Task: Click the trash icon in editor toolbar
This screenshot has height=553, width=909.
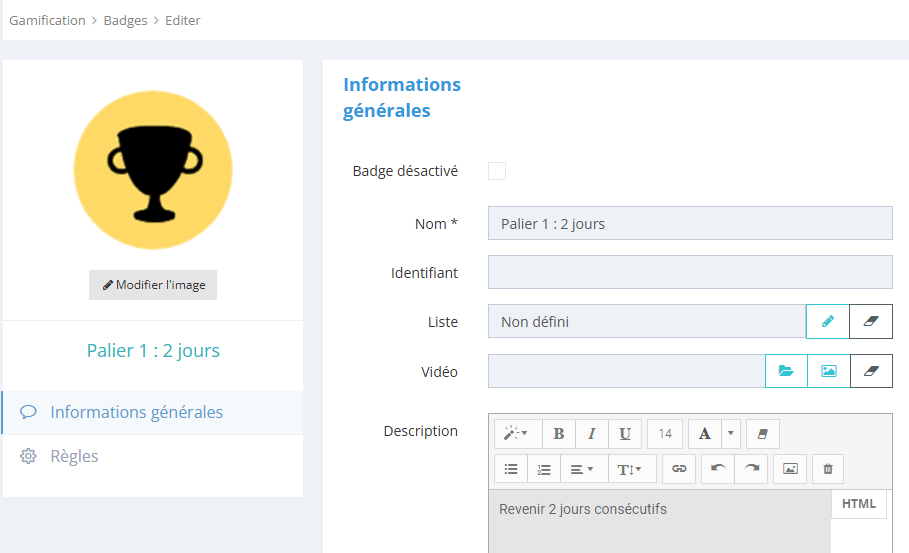Action: click(827, 468)
